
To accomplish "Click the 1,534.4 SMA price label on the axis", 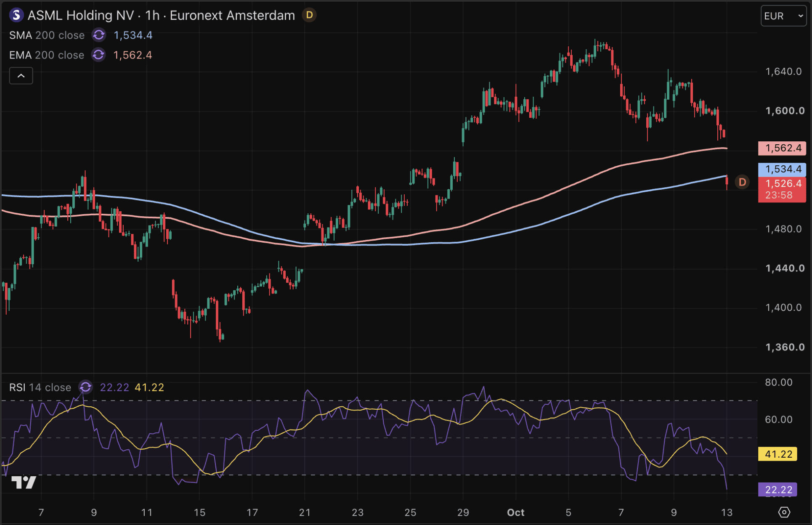I will [783, 169].
